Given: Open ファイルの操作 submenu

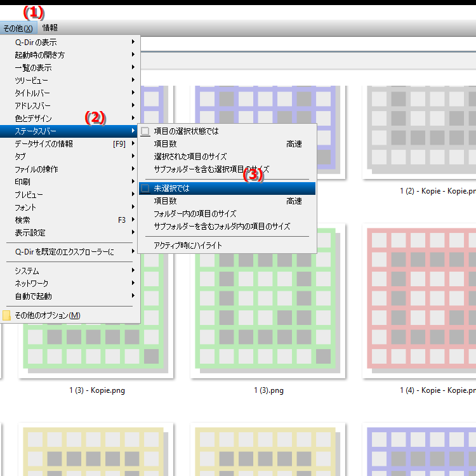Looking at the screenshot, I should 69,169.
